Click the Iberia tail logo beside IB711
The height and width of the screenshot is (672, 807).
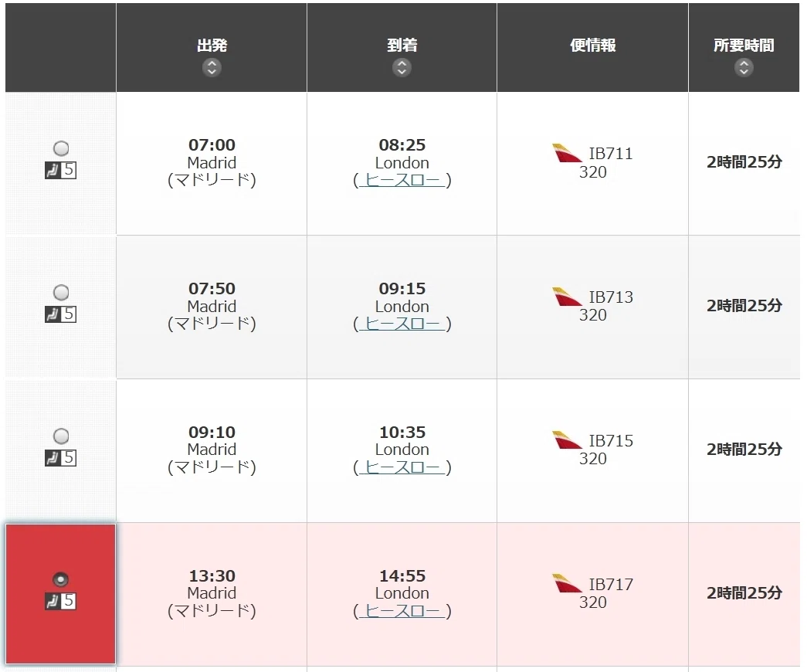click(567, 154)
